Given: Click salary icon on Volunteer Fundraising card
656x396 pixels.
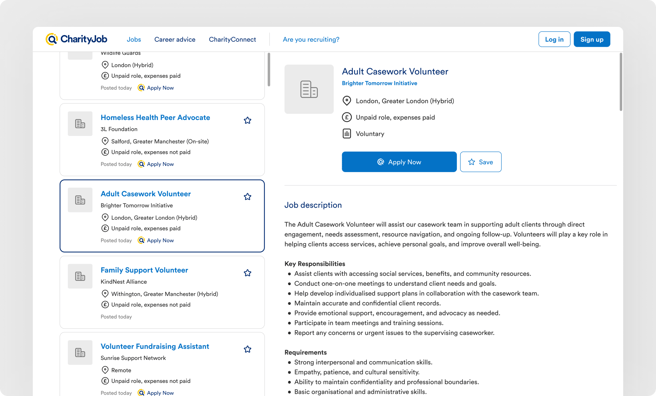Looking at the screenshot, I should tap(105, 381).
